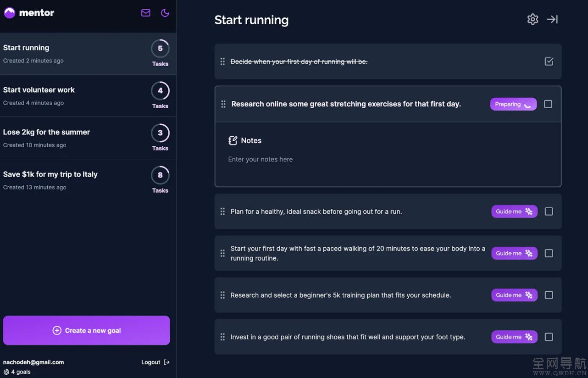Click Guide me for running shoes task
This screenshot has height=378, width=588.
514,337
